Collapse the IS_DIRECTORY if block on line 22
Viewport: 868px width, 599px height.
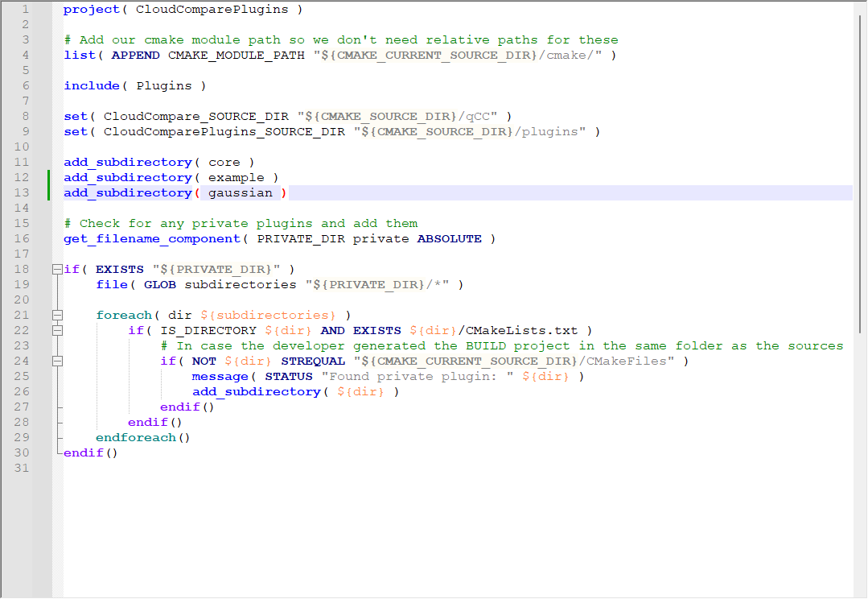click(57, 330)
